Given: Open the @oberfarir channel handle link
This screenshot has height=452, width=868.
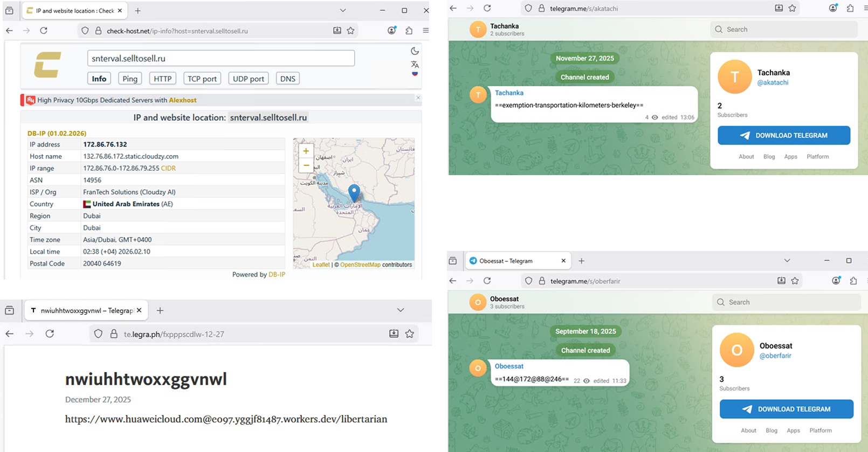Looking at the screenshot, I should click(x=775, y=356).
